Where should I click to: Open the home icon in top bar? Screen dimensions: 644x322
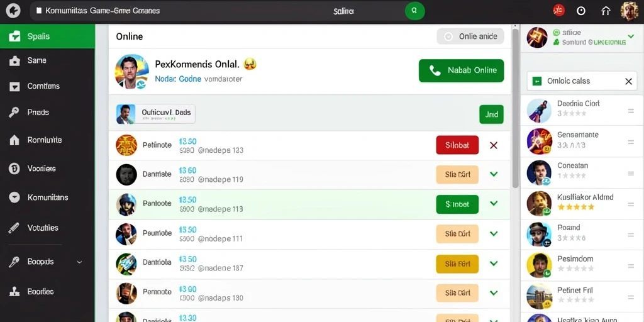606,11
